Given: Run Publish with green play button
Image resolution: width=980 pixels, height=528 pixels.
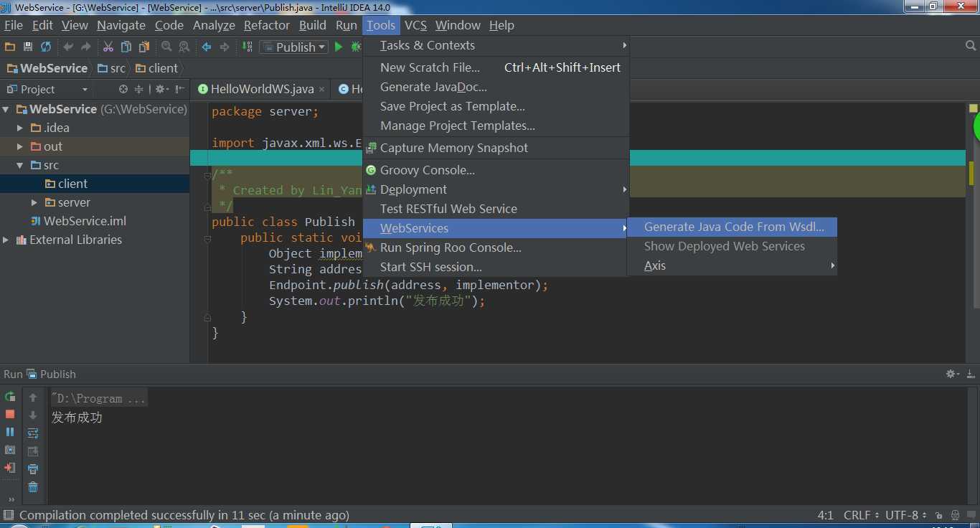Looking at the screenshot, I should 339,47.
